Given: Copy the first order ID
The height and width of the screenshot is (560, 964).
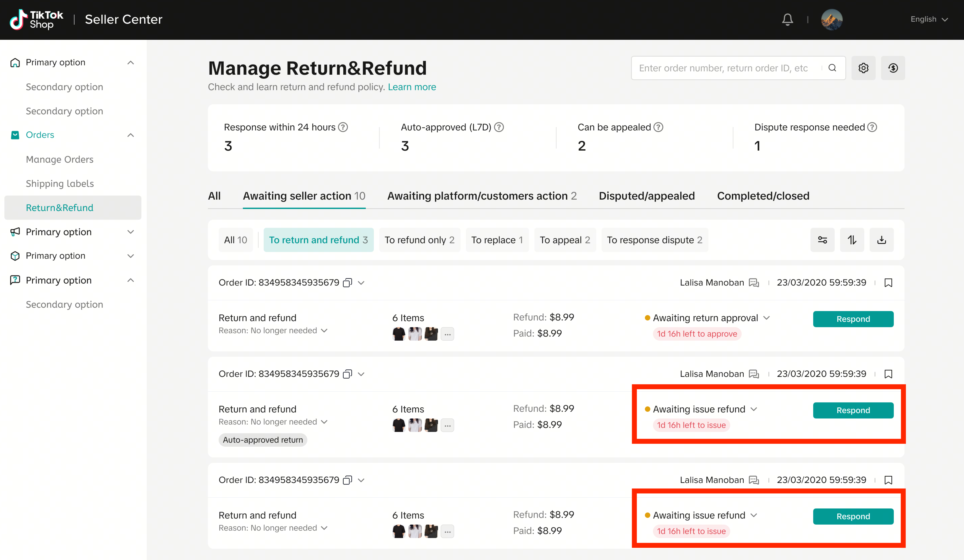Looking at the screenshot, I should pos(347,283).
